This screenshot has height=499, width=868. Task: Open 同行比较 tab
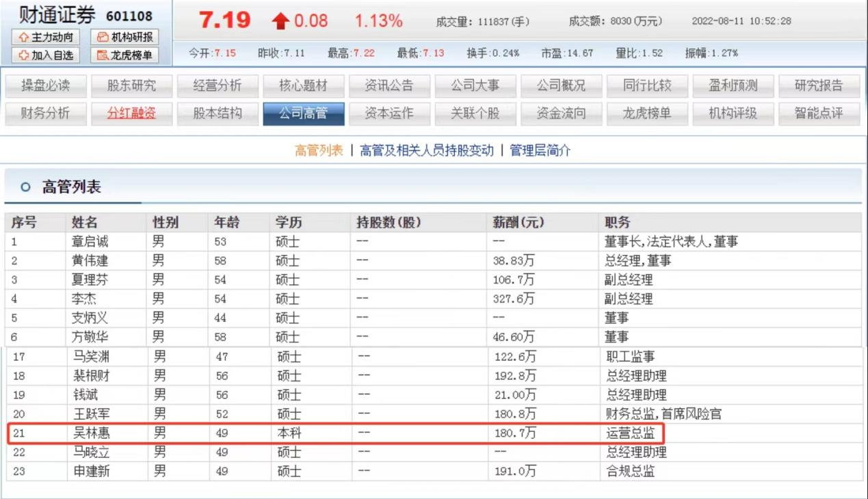tap(647, 86)
